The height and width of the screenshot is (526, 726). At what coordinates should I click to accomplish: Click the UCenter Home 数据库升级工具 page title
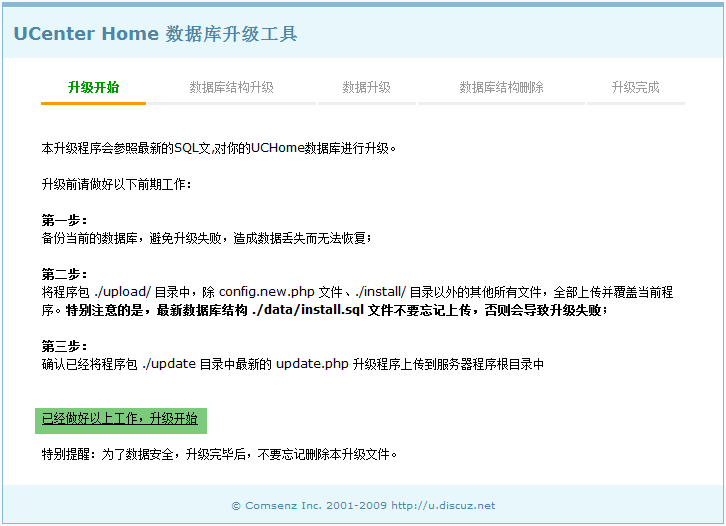coord(155,34)
